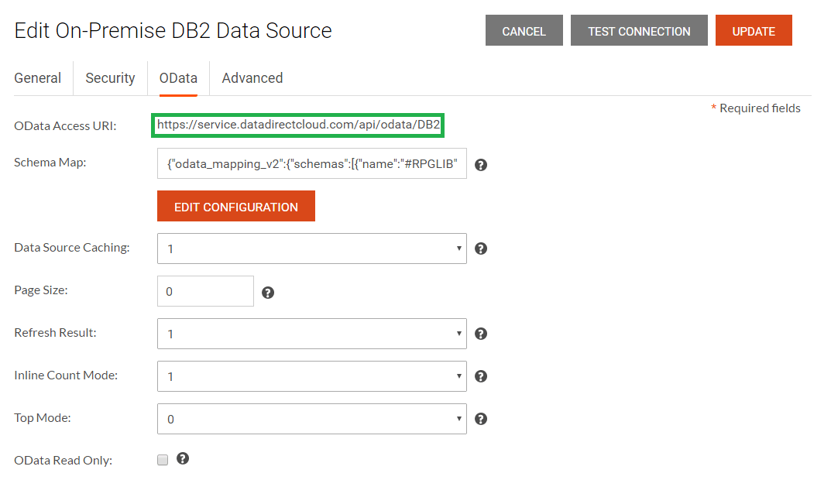Open help for Inline Count Mode
The width and height of the screenshot is (831, 504).
(481, 376)
